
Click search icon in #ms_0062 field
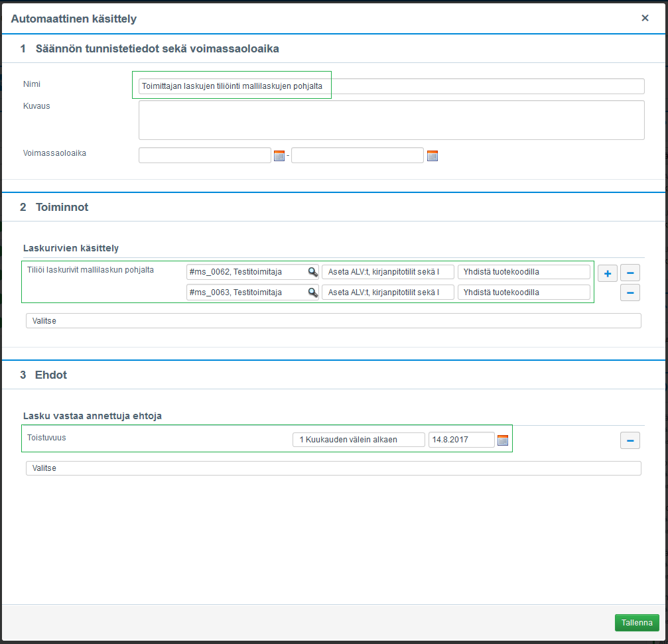tap(312, 272)
